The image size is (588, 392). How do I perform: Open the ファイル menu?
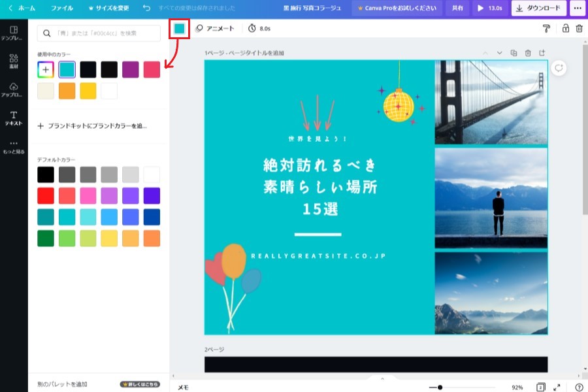point(62,8)
